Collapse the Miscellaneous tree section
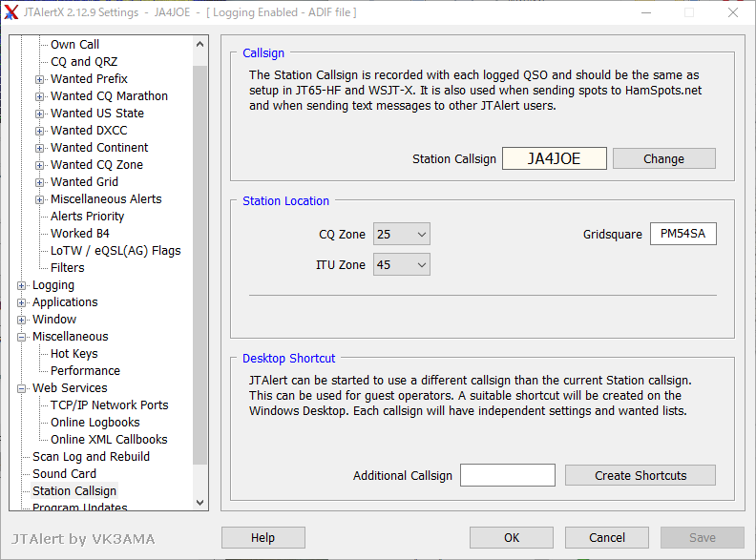756x560 pixels. 21,338
